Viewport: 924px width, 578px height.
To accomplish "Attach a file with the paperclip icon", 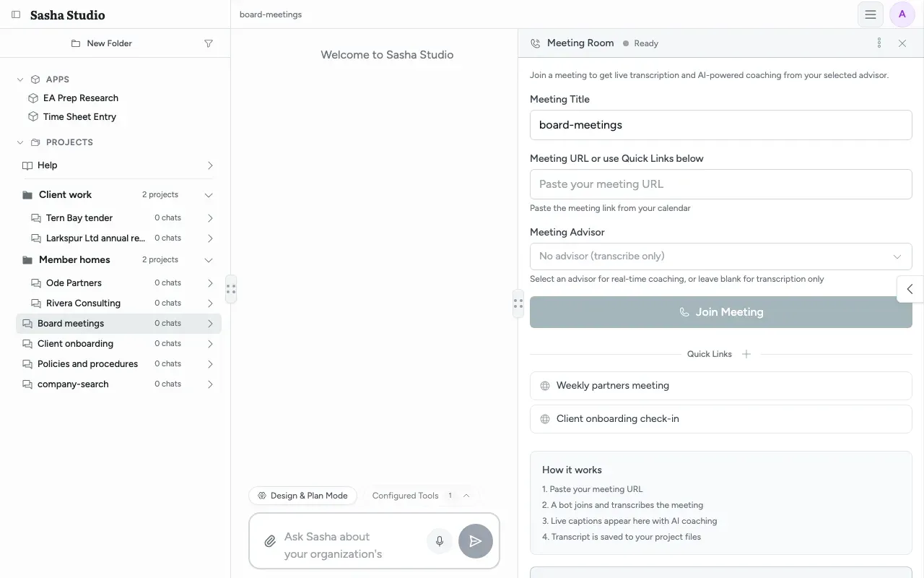I will (269, 541).
